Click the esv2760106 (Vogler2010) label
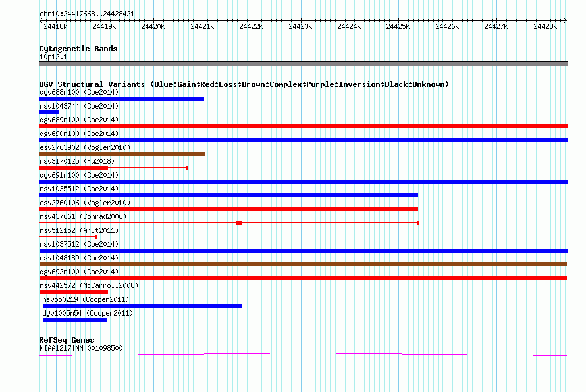Image resolution: width=586 pixels, height=392 pixels. tap(85, 203)
